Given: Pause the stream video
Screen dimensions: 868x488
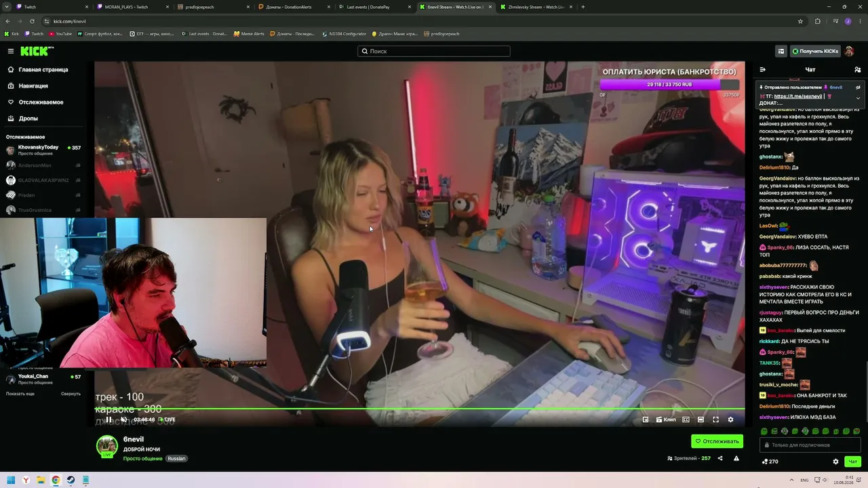Looking at the screenshot, I should pyautogui.click(x=108, y=420).
